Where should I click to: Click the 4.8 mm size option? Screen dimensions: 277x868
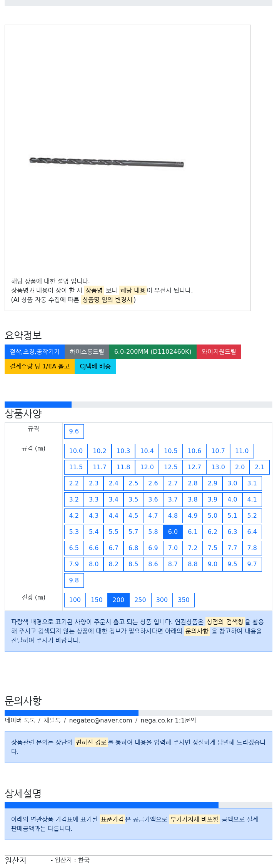click(x=173, y=515)
